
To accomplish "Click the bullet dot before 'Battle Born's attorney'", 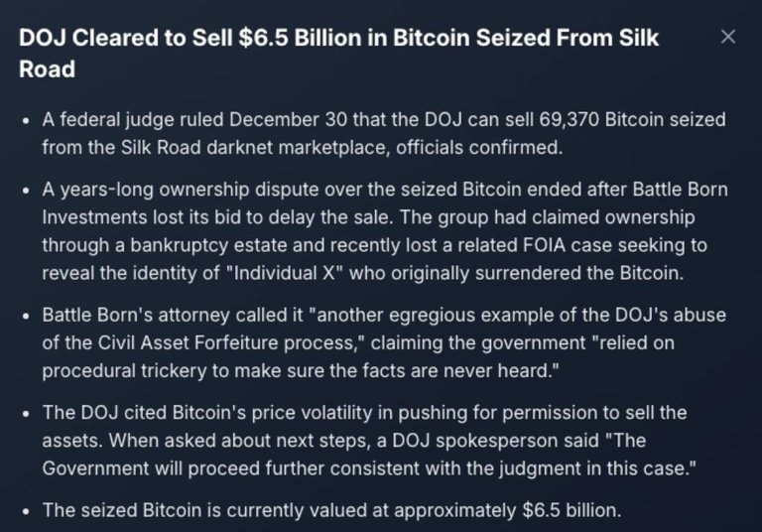I will [26, 316].
